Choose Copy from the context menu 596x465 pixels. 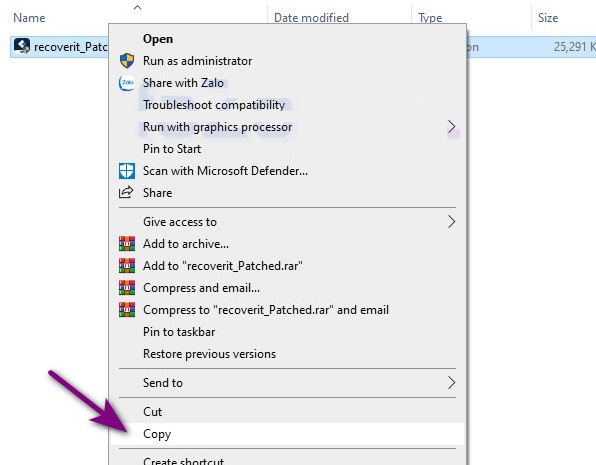(x=288, y=434)
